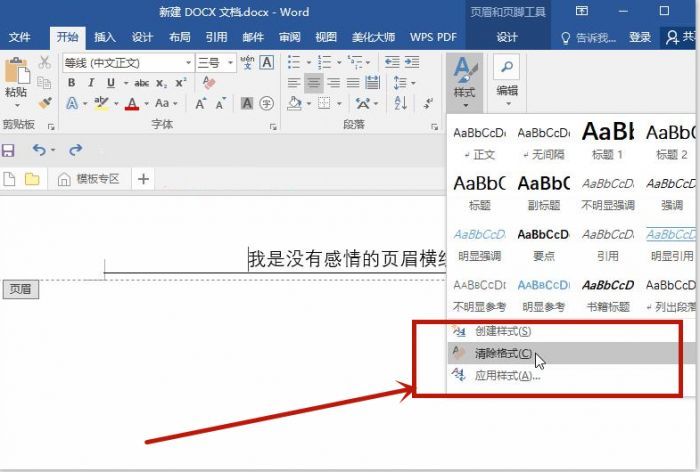This screenshot has height=472, width=700.
Task: Toggle character shading icon
Action: [247, 104]
